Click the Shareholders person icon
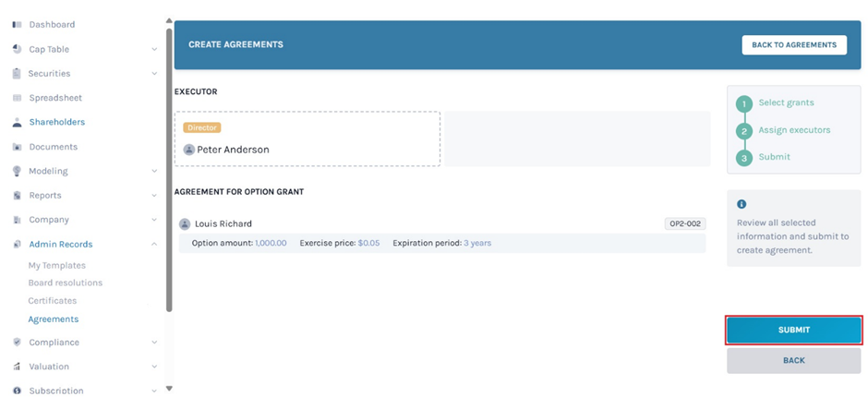 17,122
